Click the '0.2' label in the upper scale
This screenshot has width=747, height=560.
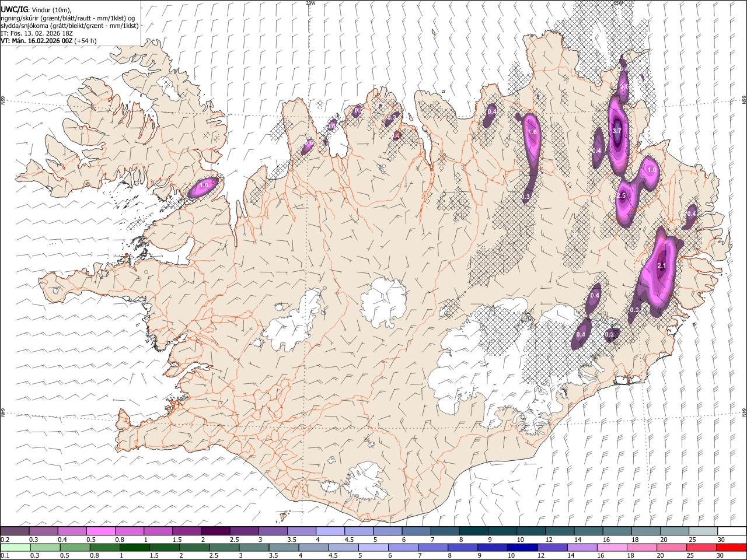pyautogui.click(x=5, y=540)
